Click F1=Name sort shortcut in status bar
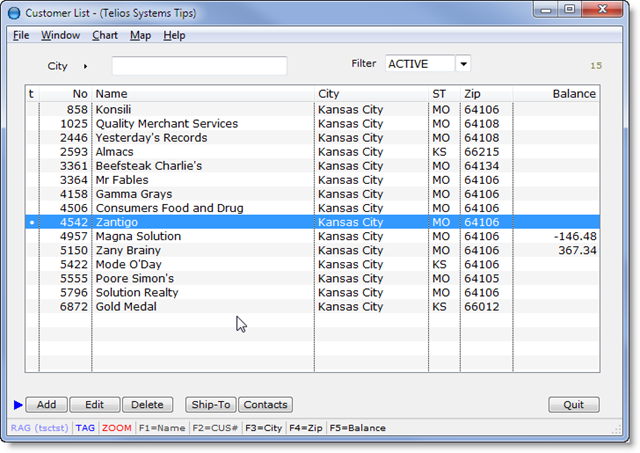Viewport: 640px width, 453px height. click(162, 428)
